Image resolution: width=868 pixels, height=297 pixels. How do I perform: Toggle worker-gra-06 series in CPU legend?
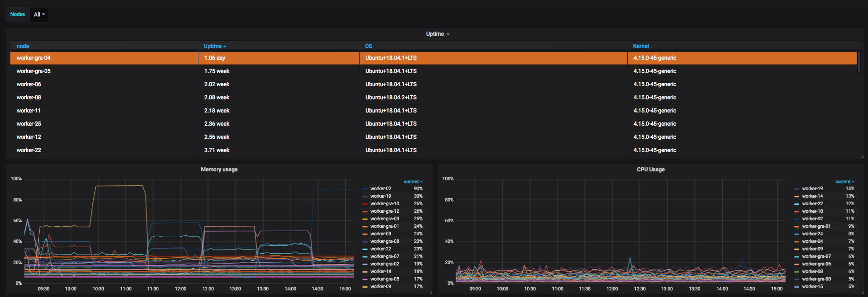816,264
